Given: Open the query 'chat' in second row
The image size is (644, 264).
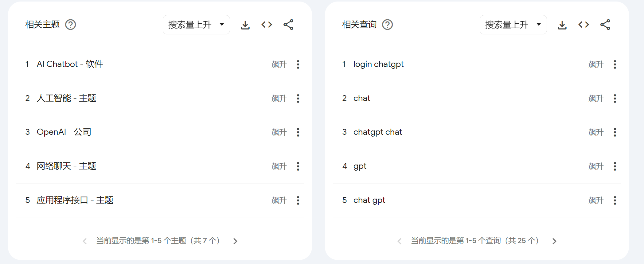Looking at the screenshot, I should point(362,98).
